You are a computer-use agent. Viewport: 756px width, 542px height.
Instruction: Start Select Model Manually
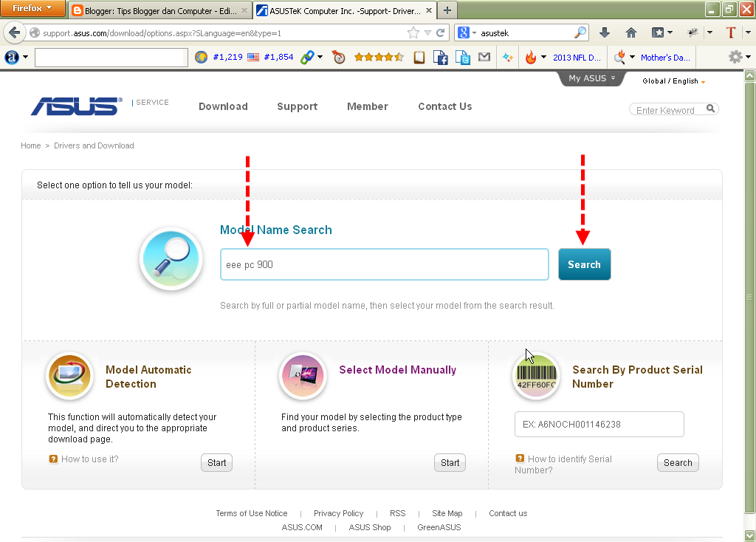point(450,462)
